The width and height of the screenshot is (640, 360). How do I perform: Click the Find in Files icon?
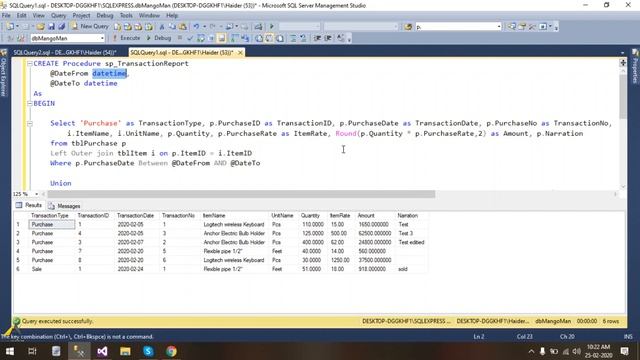coord(408,27)
